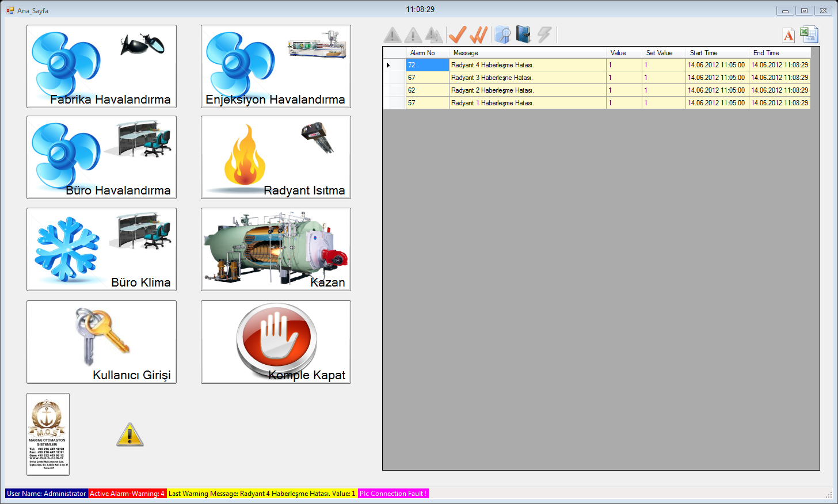Click the double checkmark acknowledge-all icon
This screenshot has height=504, width=838.
478,35
